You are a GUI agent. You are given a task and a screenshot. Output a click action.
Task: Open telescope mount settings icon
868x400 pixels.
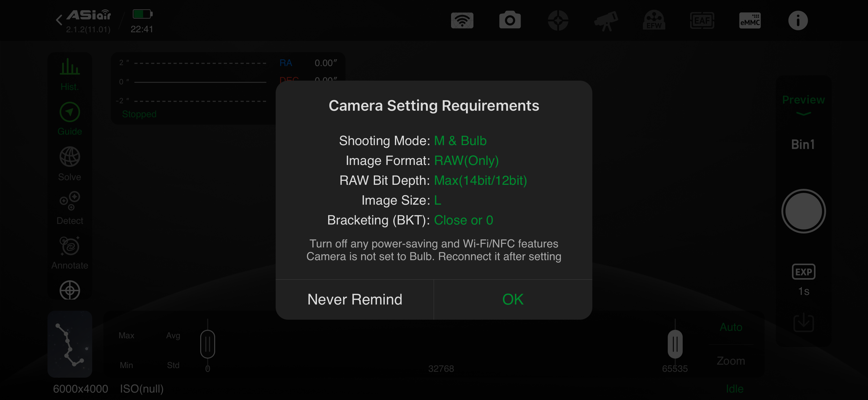606,21
